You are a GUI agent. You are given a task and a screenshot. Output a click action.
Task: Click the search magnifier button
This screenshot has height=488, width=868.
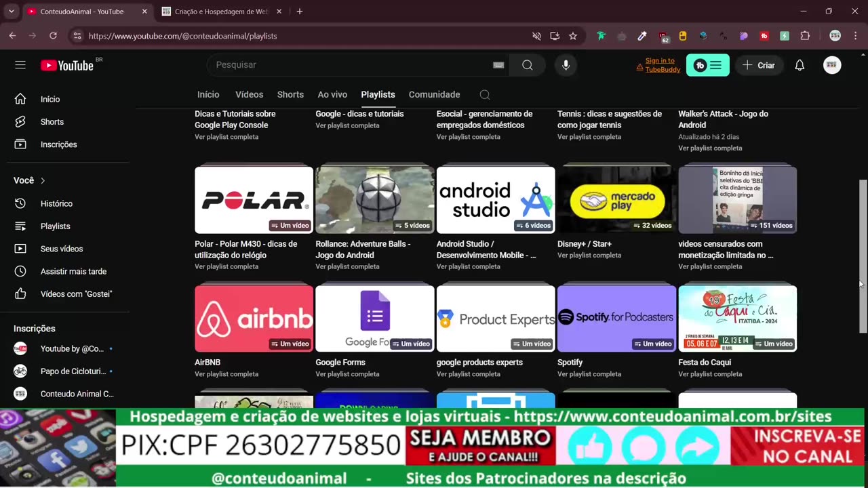pos(528,65)
